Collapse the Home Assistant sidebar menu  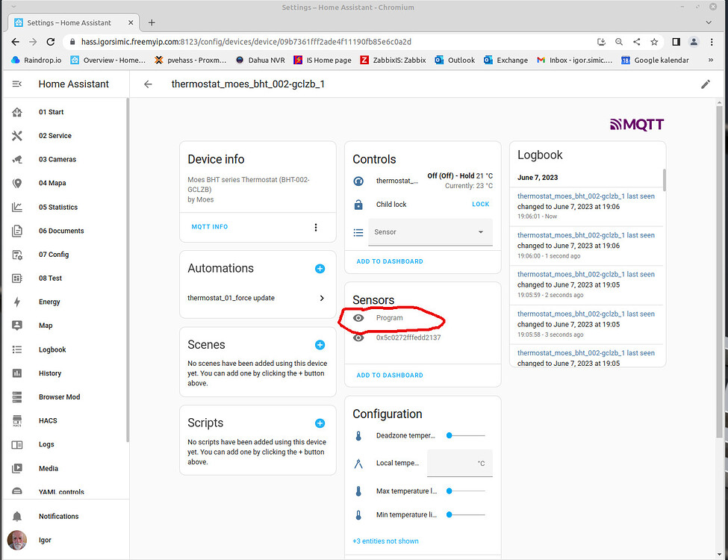coord(17,84)
